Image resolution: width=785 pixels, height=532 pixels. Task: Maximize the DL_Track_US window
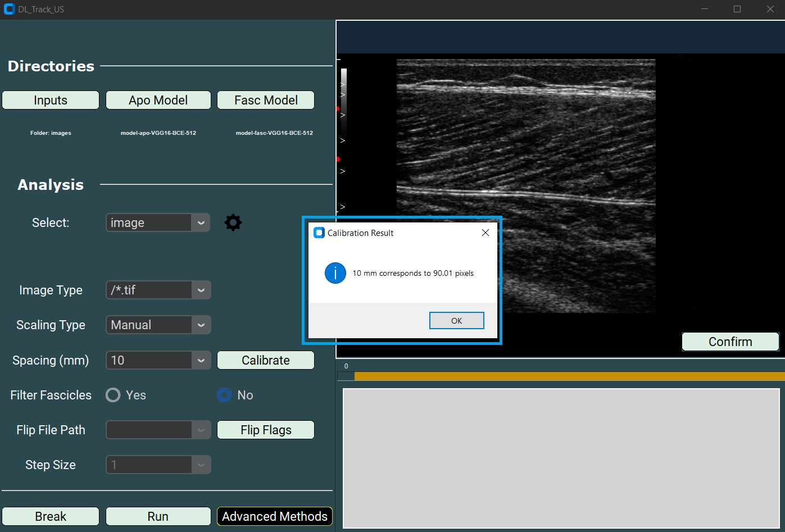pos(737,10)
